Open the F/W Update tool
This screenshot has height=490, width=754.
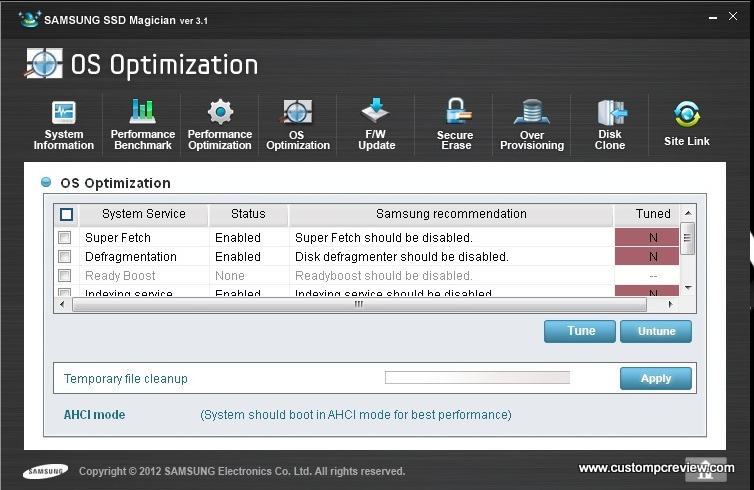(376, 126)
